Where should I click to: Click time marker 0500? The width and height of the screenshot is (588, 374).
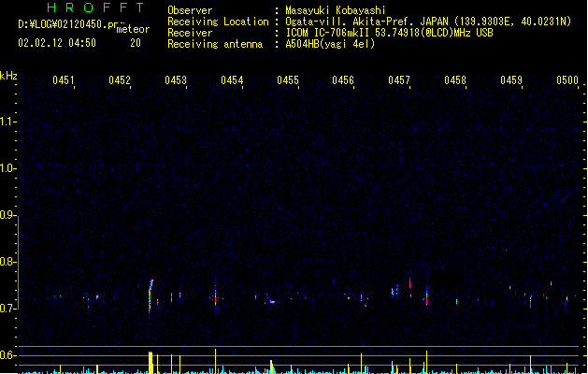tap(567, 80)
